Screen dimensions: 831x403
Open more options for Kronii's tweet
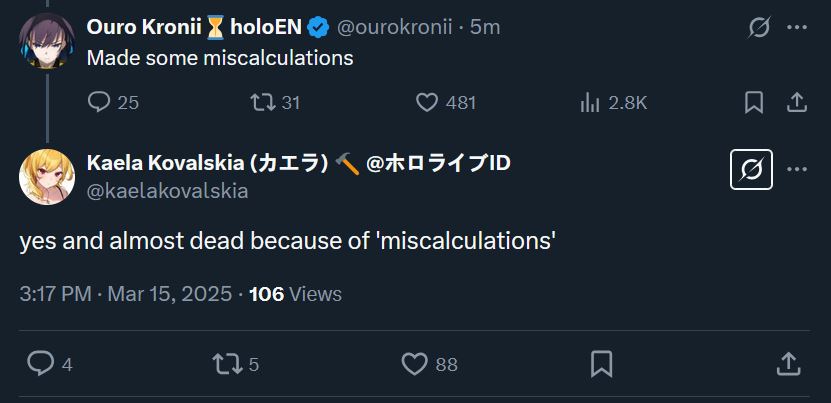797,27
